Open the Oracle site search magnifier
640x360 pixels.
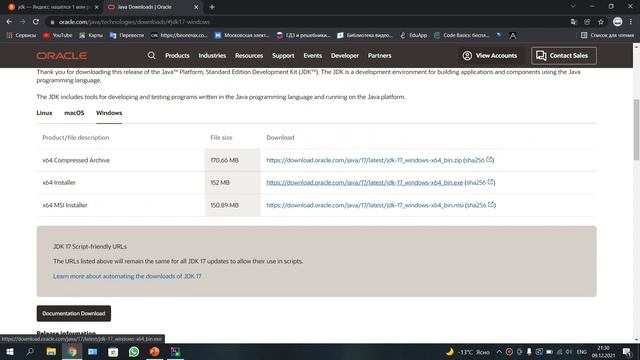pos(151,56)
